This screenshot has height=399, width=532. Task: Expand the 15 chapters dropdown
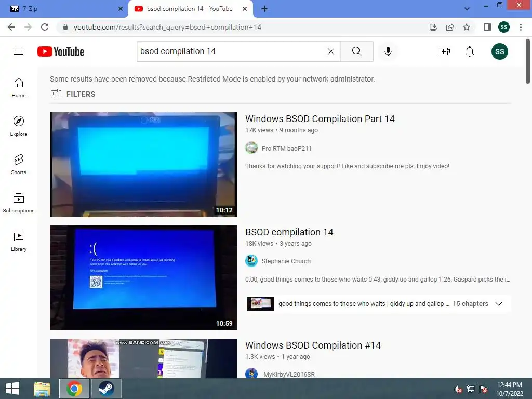[x=498, y=303]
